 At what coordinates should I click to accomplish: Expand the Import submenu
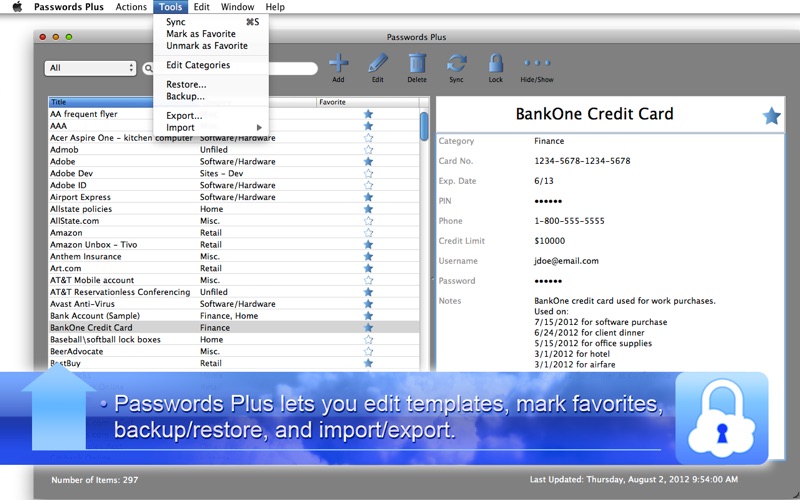tap(211, 128)
